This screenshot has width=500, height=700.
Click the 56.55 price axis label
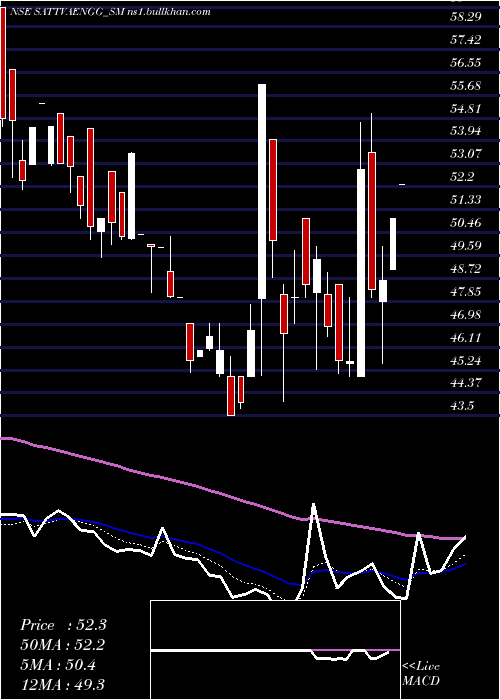click(x=466, y=62)
